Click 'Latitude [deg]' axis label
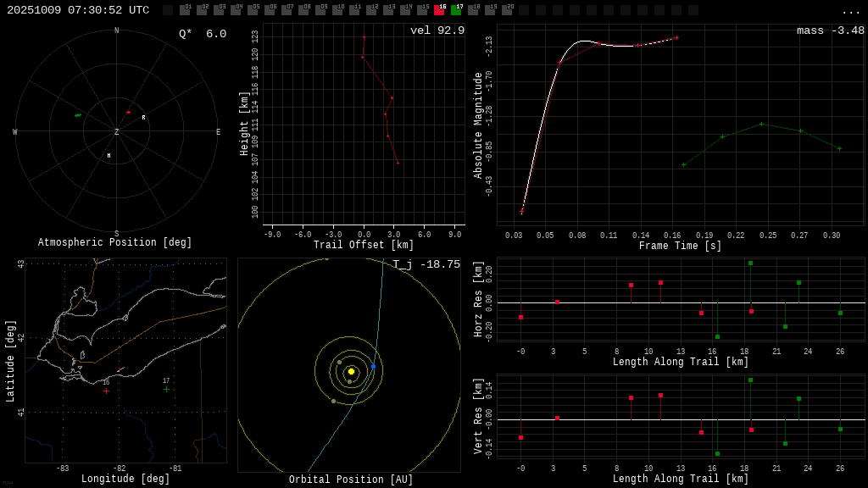The image size is (868, 488). (x=10, y=361)
